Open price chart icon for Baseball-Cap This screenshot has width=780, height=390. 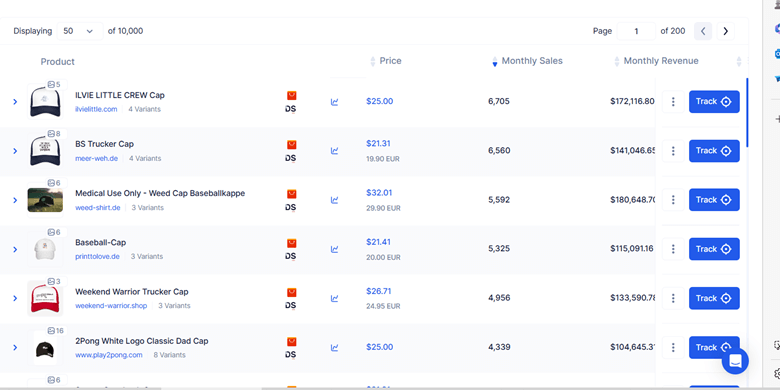pos(334,249)
